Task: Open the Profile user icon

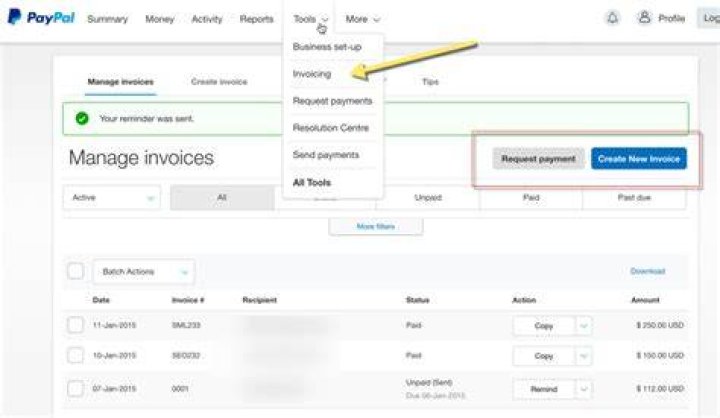Action: click(644, 18)
